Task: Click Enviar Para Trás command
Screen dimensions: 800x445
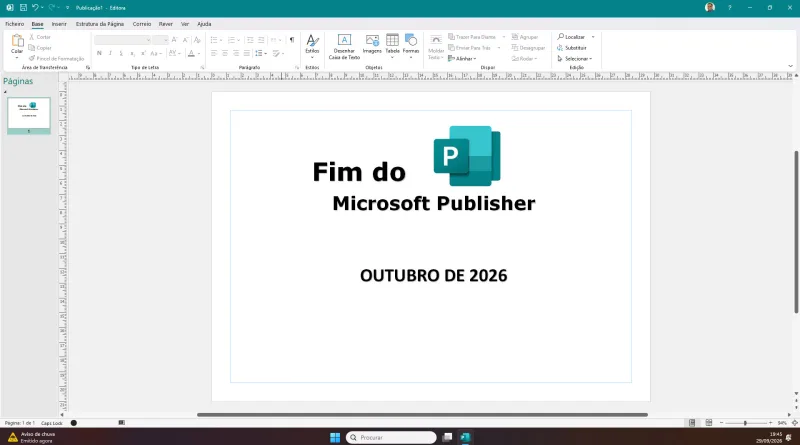Action: click(x=469, y=48)
